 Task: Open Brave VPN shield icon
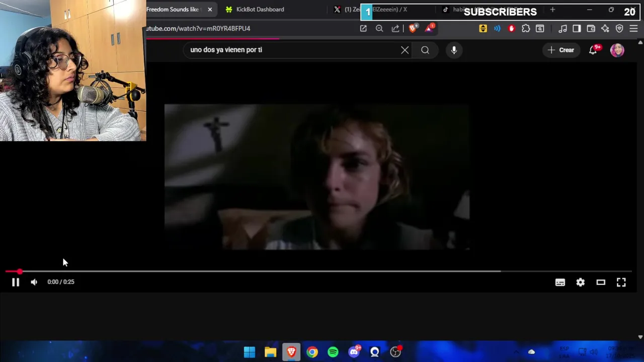(x=619, y=29)
